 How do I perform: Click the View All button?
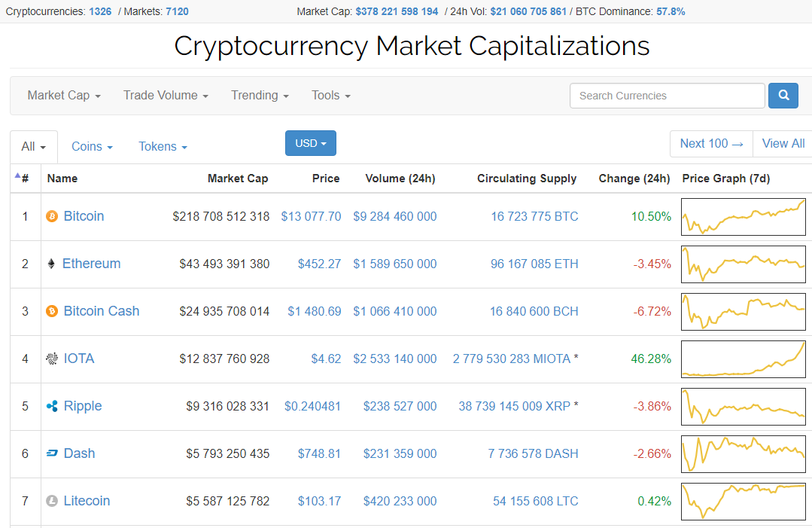(783, 144)
